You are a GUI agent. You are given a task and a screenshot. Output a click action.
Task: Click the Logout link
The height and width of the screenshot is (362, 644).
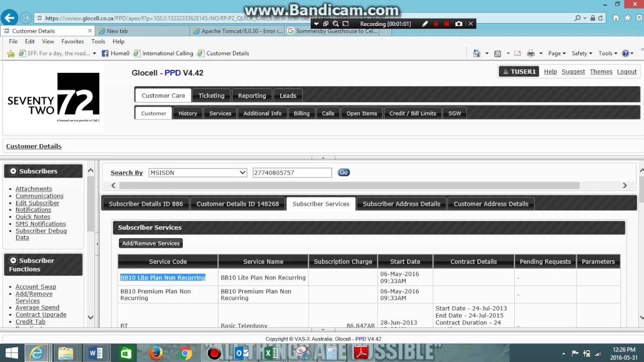point(627,72)
